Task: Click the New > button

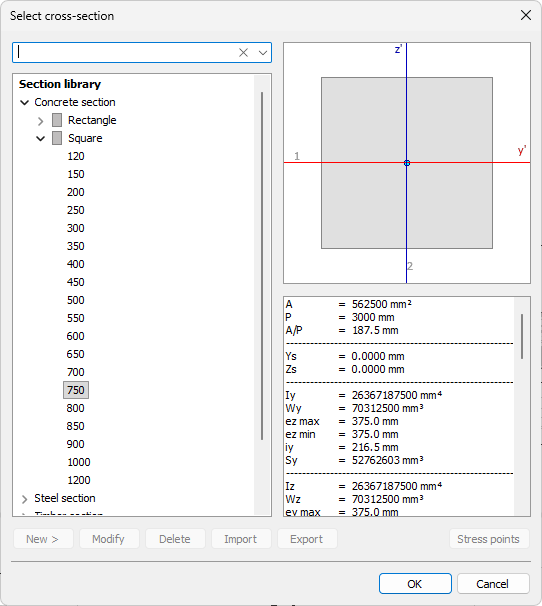Action: click(43, 539)
